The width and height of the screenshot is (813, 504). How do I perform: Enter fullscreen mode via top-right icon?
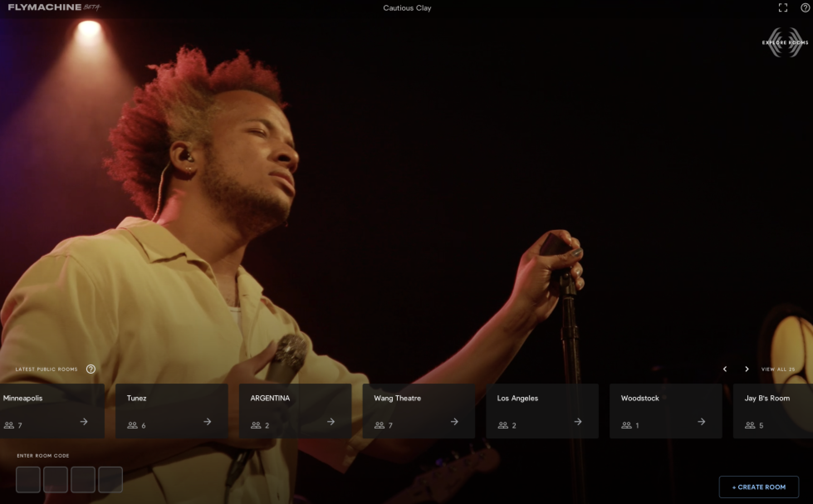783,8
